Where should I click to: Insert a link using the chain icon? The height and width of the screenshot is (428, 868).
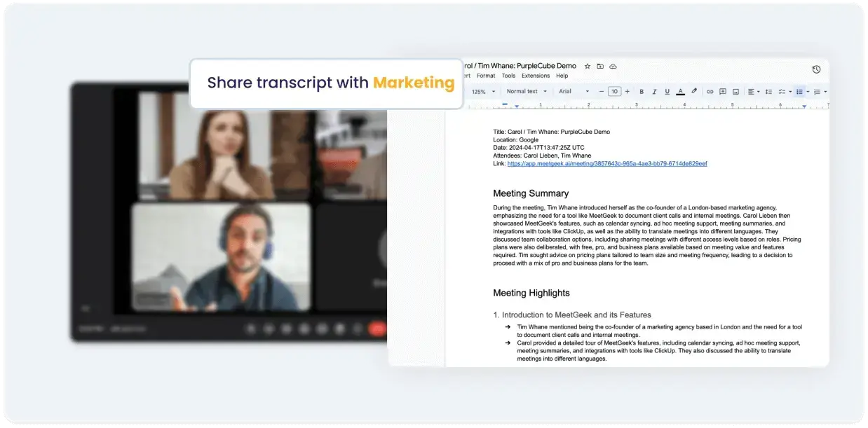(710, 91)
